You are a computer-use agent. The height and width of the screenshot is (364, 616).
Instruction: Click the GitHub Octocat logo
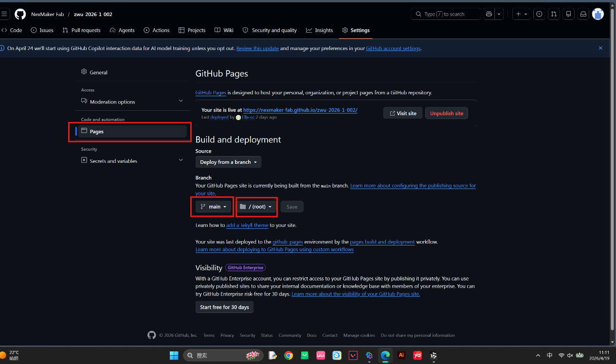point(20,14)
